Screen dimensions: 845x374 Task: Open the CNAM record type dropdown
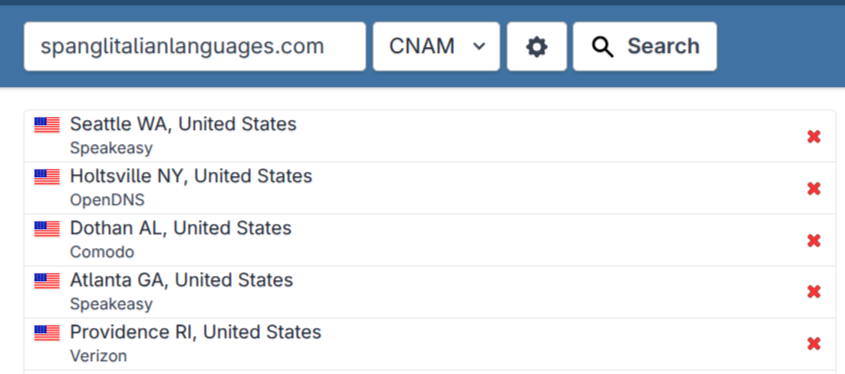pos(437,46)
